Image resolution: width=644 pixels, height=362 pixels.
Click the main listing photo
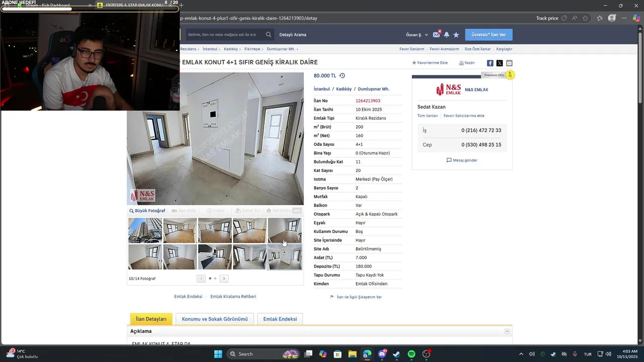pos(215,139)
